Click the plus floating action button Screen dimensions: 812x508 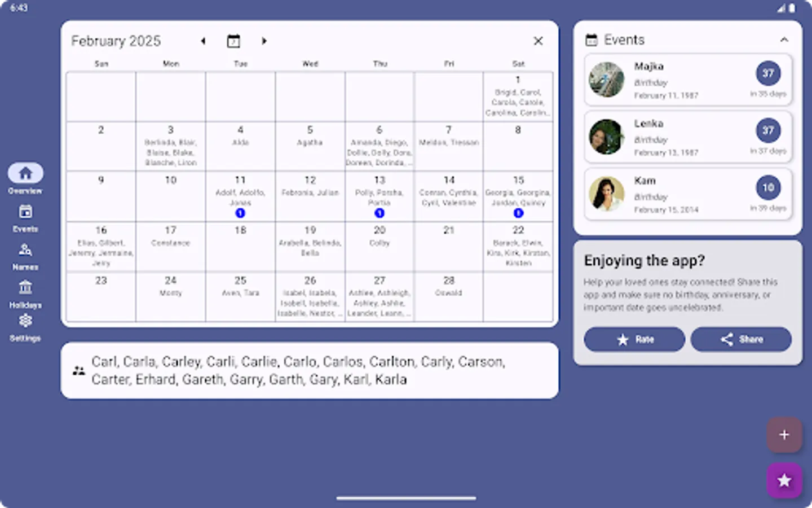(784, 435)
